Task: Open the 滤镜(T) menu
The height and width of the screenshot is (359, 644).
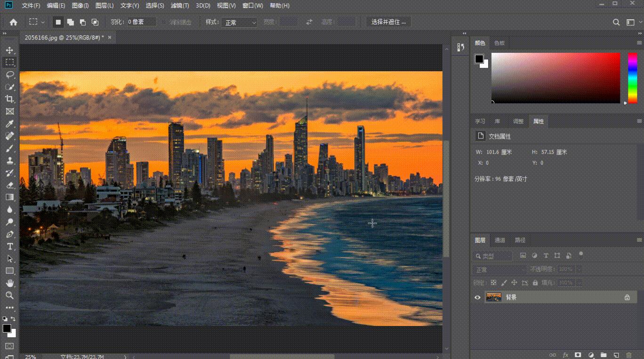Action: [179, 6]
